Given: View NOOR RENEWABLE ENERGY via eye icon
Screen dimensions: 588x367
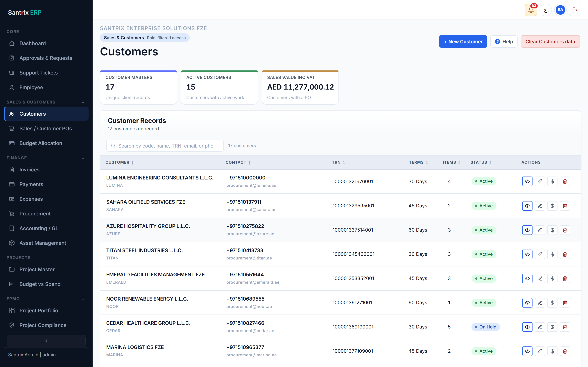Looking at the screenshot, I should [527, 303].
